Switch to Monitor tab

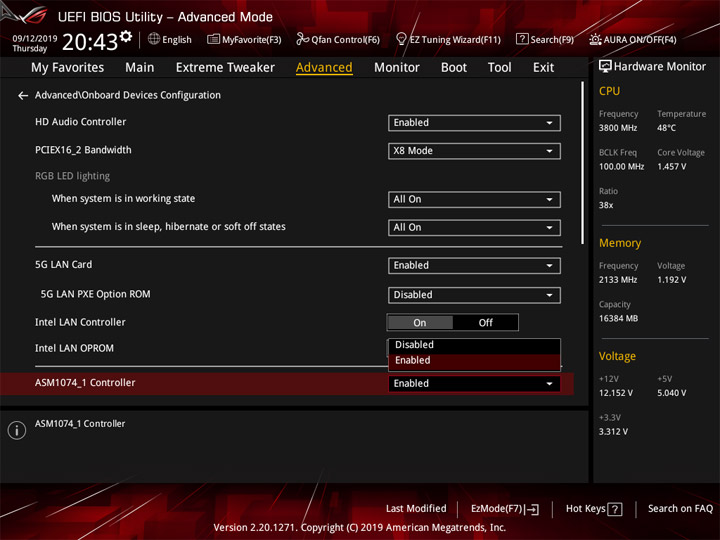397,68
